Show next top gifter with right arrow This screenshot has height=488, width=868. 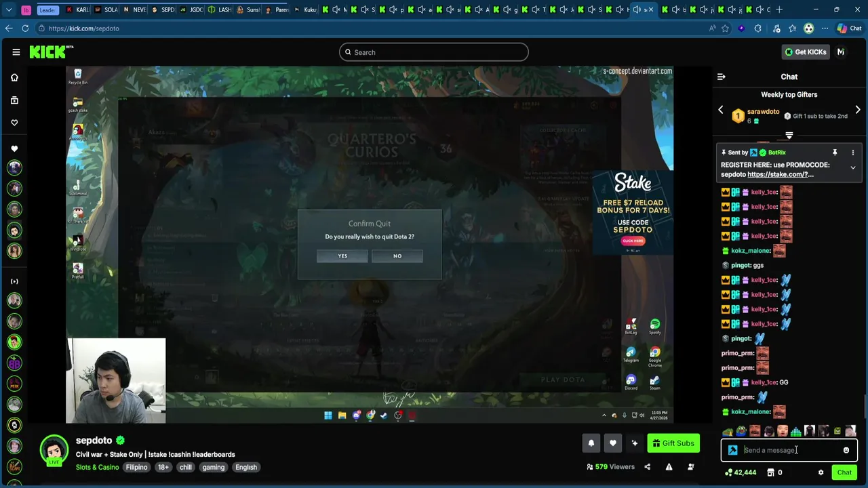pos(858,110)
